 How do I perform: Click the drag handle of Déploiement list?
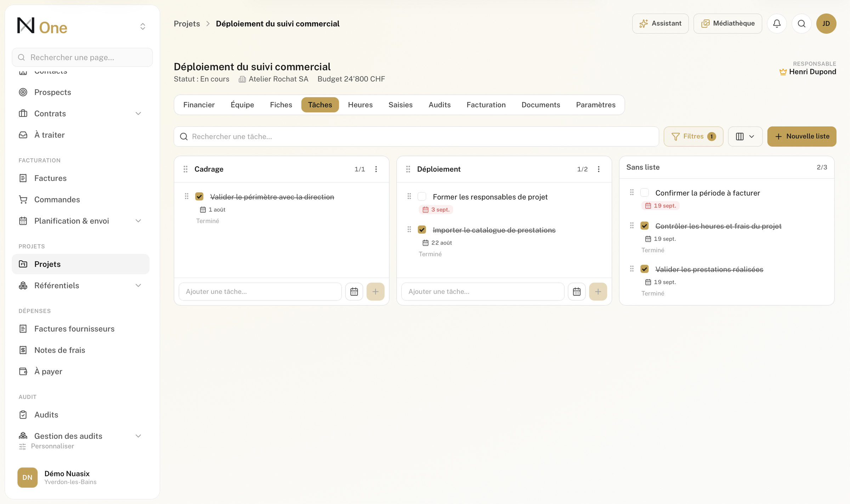pos(408,169)
